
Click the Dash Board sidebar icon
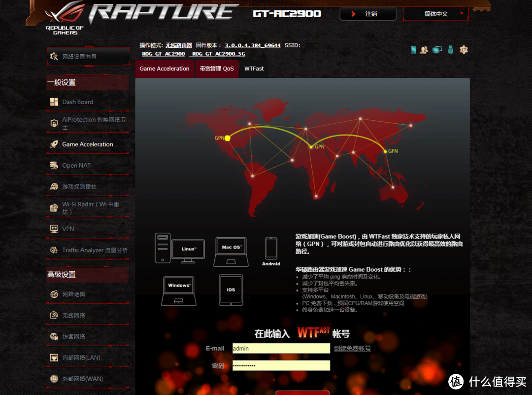pos(54,102)
